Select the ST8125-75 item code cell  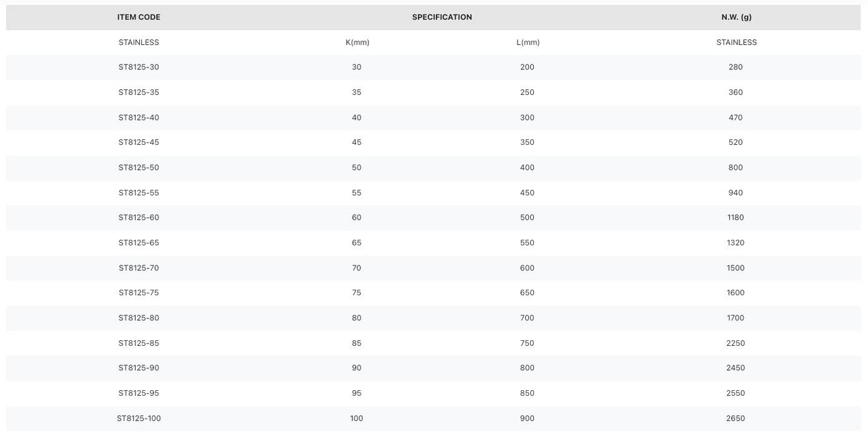point(139,293)
